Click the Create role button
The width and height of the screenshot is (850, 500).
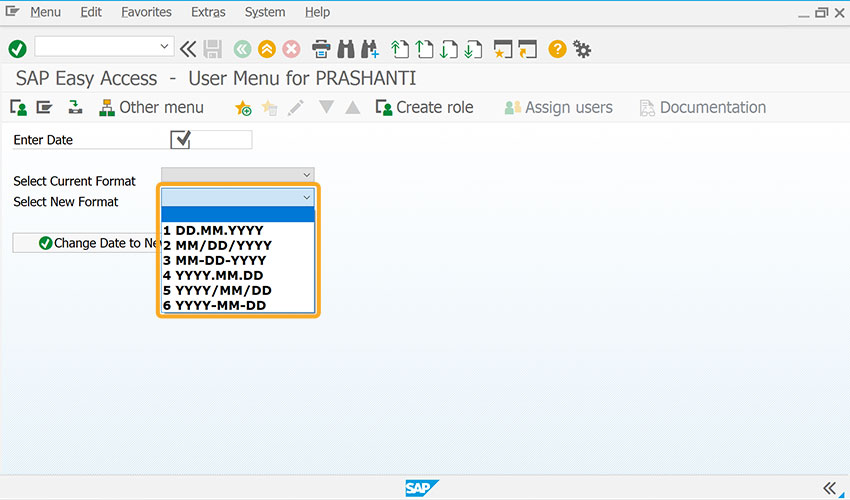point(424,107)
